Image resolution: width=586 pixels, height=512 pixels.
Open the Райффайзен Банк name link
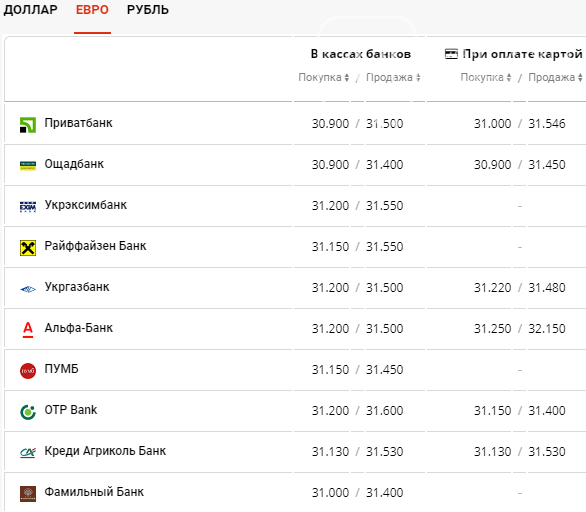tap(95, 246)
